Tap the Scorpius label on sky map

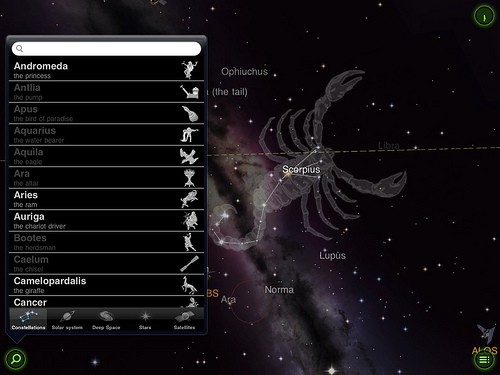[301, 169]
